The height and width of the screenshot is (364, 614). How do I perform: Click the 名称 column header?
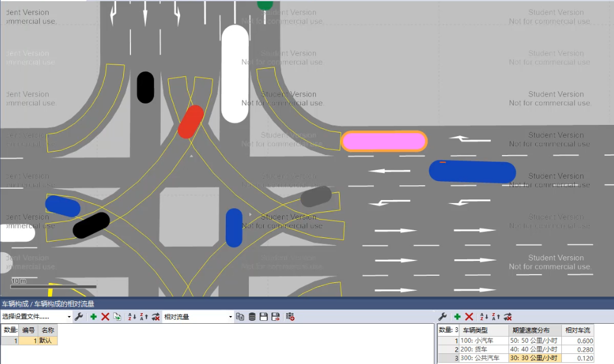point(48,330)
